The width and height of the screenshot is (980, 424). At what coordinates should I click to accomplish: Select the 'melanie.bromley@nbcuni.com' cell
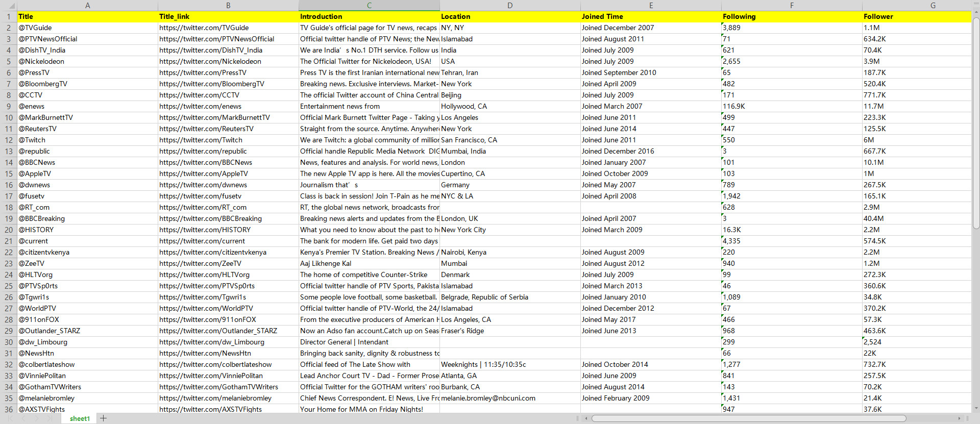[x=510, y=398]
